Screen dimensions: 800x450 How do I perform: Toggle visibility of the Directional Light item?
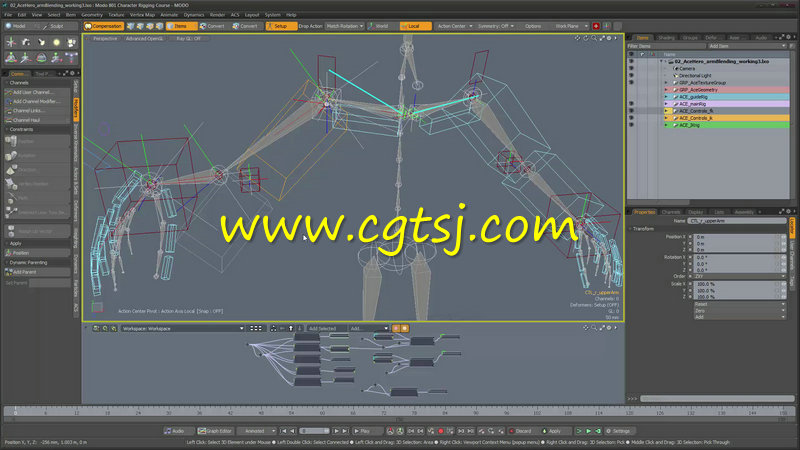coord(631,76)
